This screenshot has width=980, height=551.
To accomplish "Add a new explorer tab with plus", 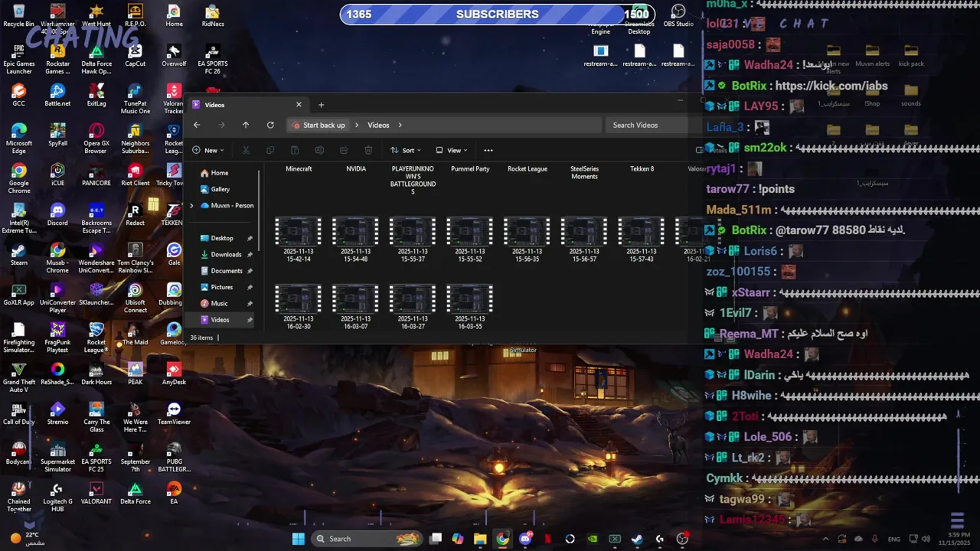I will 321,105.
